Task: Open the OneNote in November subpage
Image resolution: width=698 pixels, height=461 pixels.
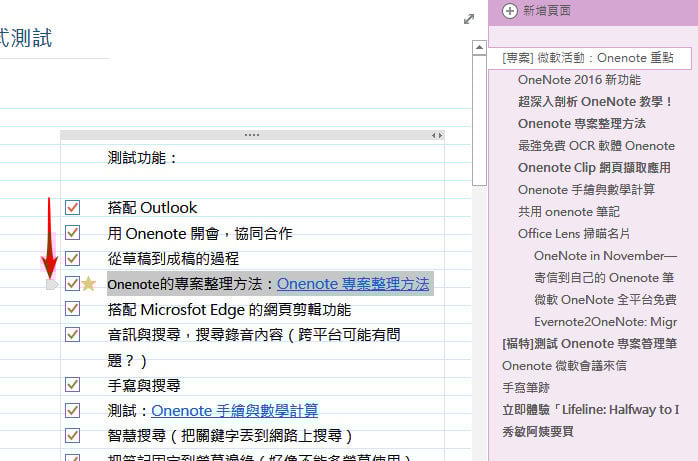Action: point(605,256)
